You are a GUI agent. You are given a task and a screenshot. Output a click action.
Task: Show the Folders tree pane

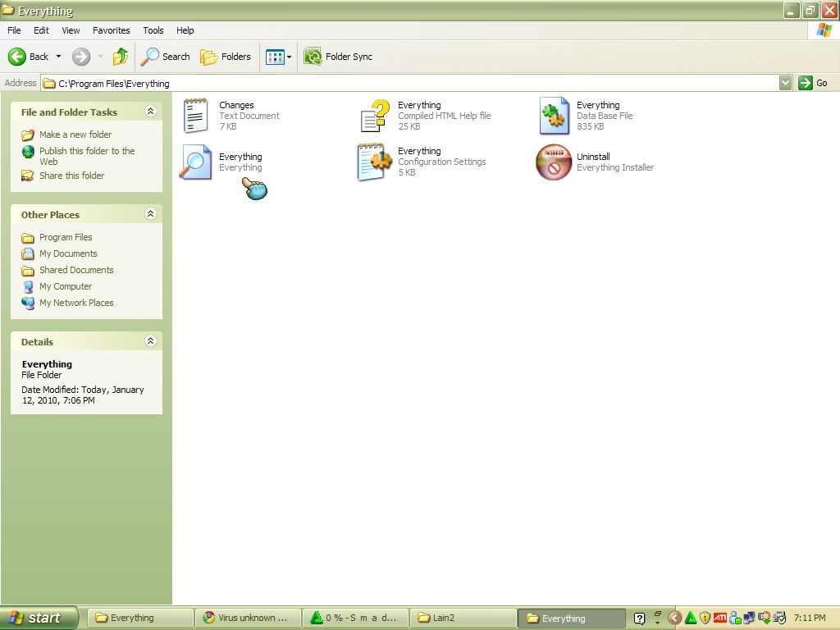point(225,57)
